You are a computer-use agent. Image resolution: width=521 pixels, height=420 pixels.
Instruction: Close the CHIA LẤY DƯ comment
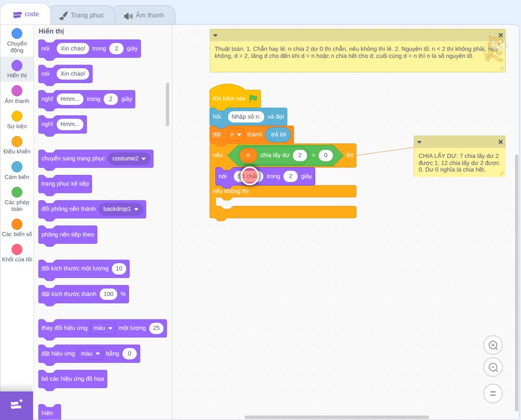[x=500, y=142]
